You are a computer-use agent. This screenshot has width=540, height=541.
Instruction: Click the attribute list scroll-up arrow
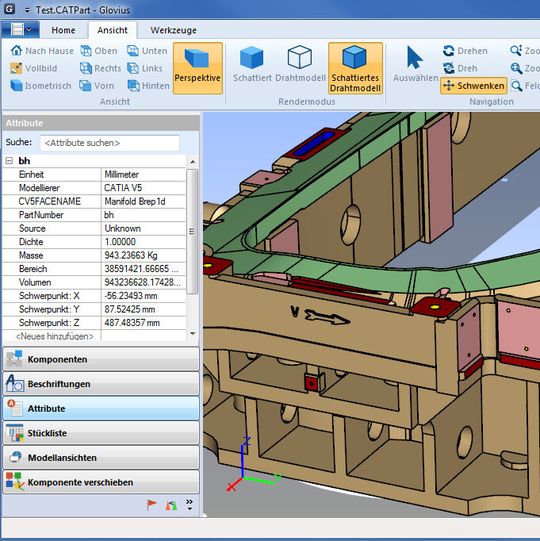[x=193, y=161]
